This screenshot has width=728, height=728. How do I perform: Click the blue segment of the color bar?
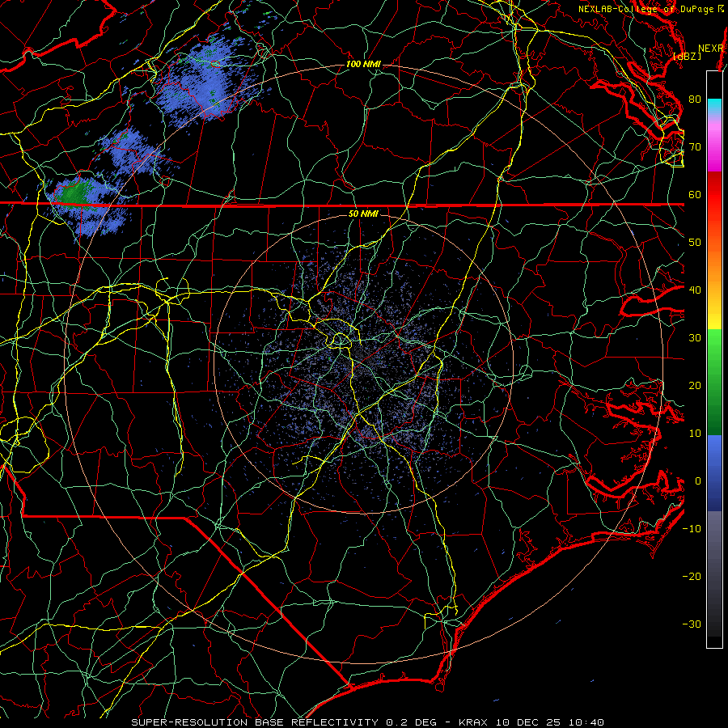click(x=714, y=472)
